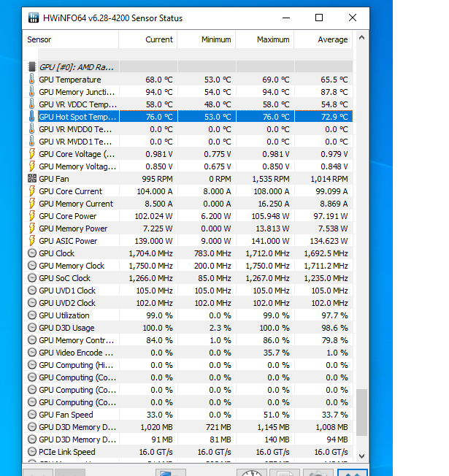Viewport: 449px width, 476px height.
Task: Click lightning icon for GPU Memory Voltage row
Action: click(x=32, y=166)
